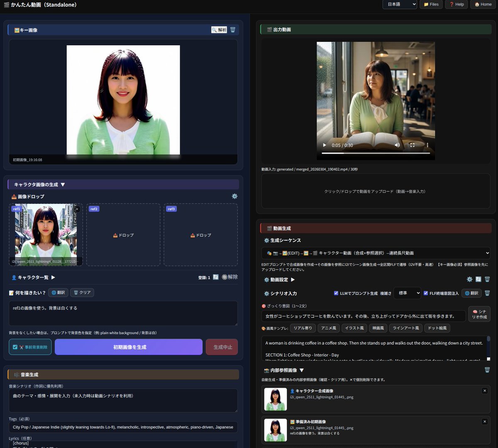Select the ドット絵風 style template
Screen dimensions: 498x448
coord(437,328)
